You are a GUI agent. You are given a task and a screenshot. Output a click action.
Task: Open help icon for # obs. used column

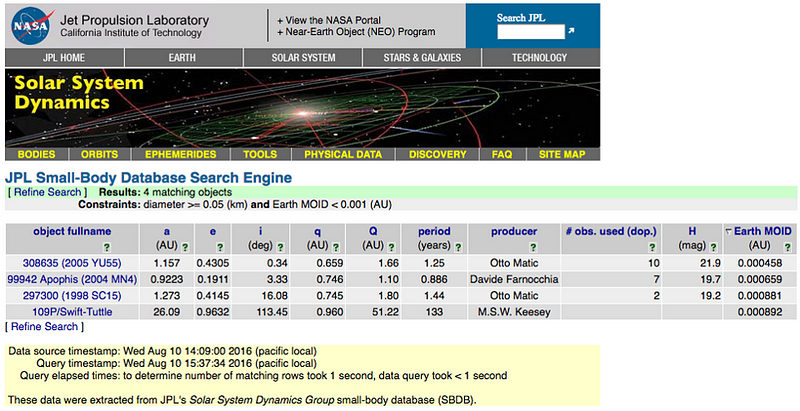pyautogui.click(x=652, y=247)
